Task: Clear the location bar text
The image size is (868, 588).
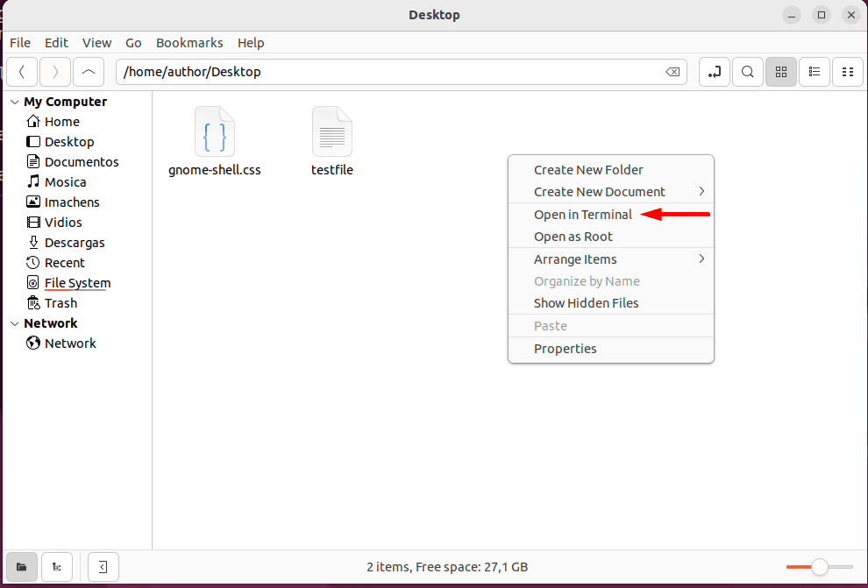Action: tap(672, 72)
